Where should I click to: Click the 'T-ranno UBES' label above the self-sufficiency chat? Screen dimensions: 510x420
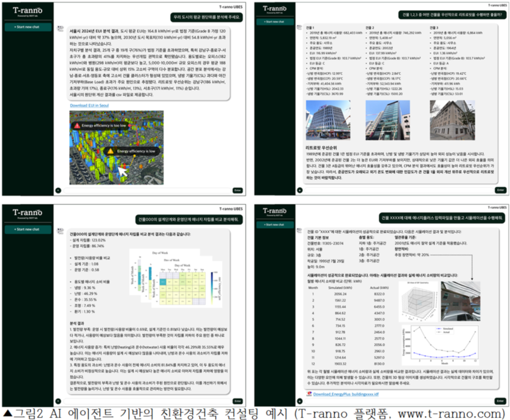pyautogui.click(x=231, y=208)
